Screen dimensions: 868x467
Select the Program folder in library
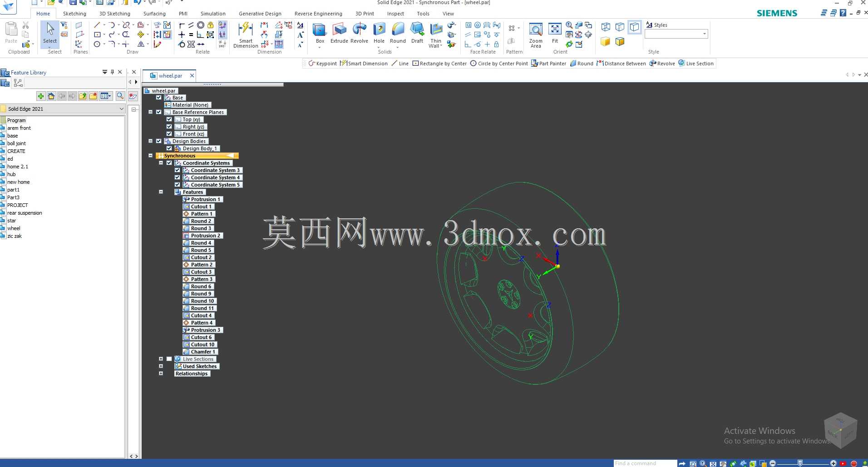(x=16, y=120)
